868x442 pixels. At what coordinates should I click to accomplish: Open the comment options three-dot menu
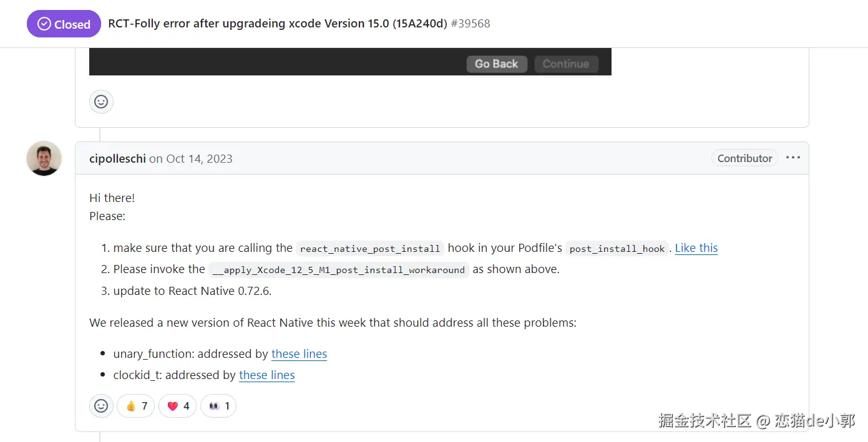click(793, 158)
